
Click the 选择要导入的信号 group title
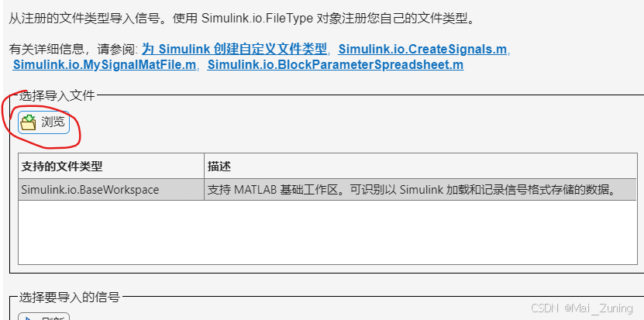[x=70, y=297]
